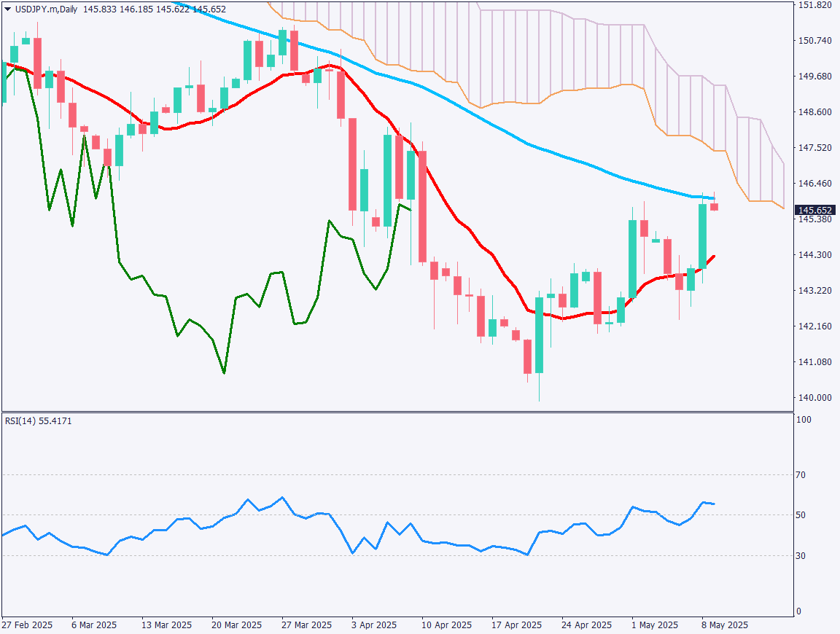Click the 8 May 2025 date label

click(x=726, y=625)
